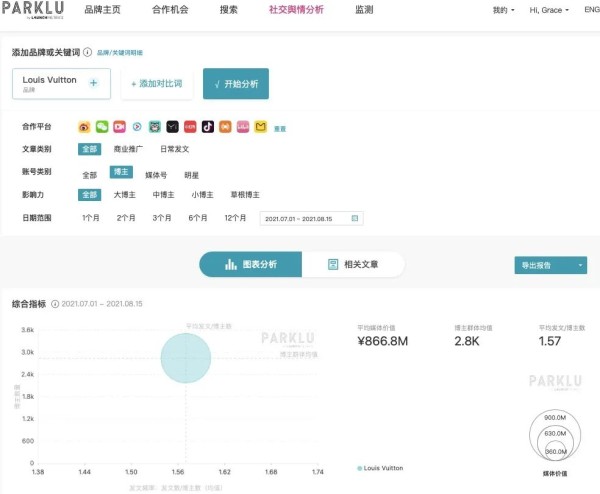The width and height of the screenshot is (600, 494).
Task: Click the PARKLU logo
Action: click(33, 10)
